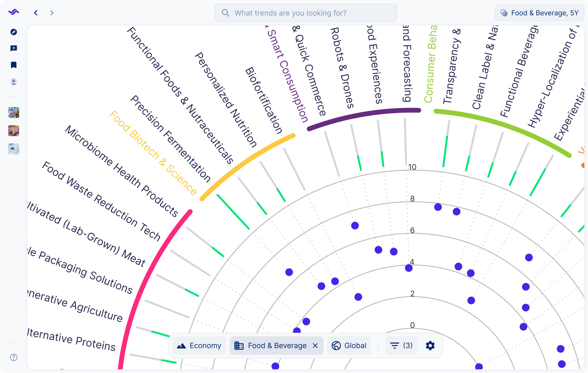Go forward with right chevron arrow
Screen dimensions: 588x373
pyautogui.click(x=52, y=13)
